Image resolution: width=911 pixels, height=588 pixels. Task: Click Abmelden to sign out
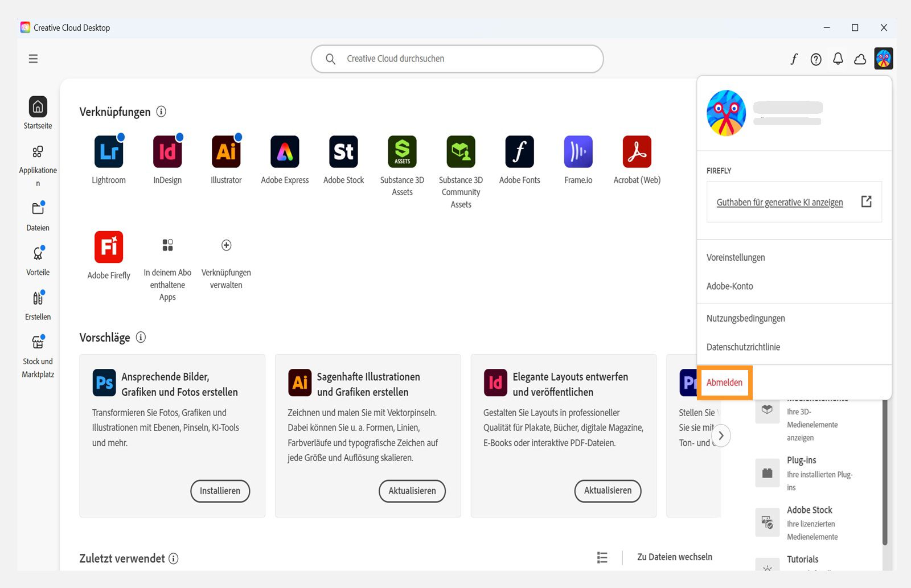(724, 383)
